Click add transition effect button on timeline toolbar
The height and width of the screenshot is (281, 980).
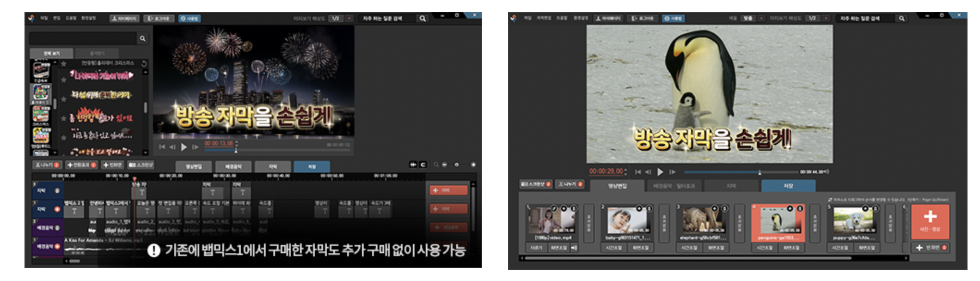pos(81,165)
